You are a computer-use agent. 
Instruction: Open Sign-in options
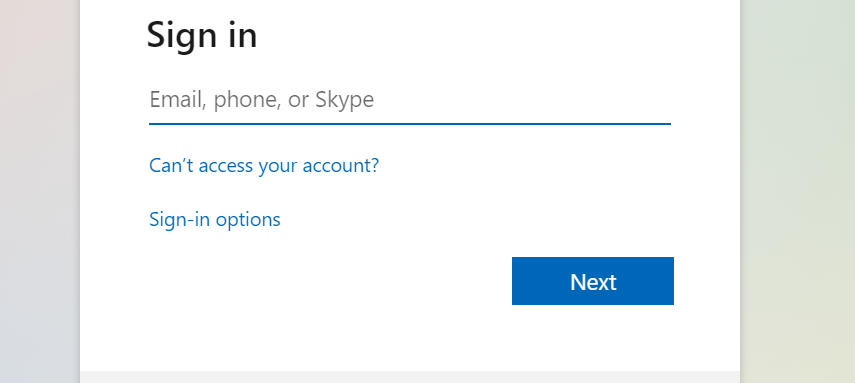point(215,219)
